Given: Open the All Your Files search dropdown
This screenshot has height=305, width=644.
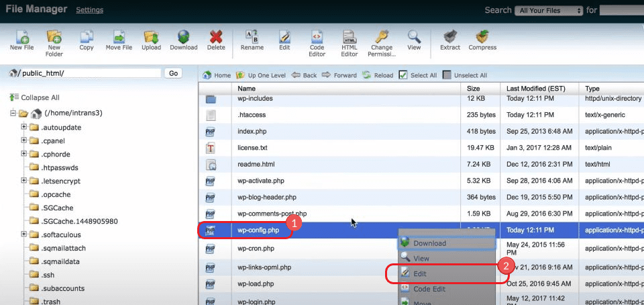Looking at the screenshot, I should [x=549, y=11].
